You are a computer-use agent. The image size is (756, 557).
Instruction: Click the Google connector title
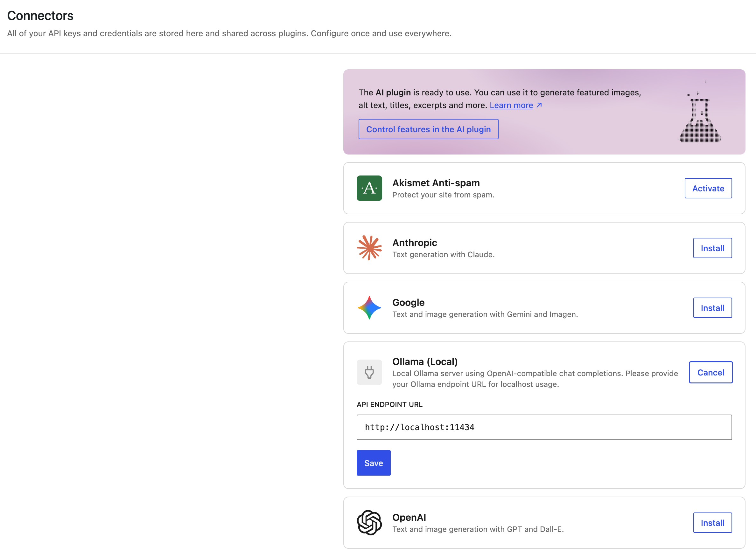click(408, 302)
